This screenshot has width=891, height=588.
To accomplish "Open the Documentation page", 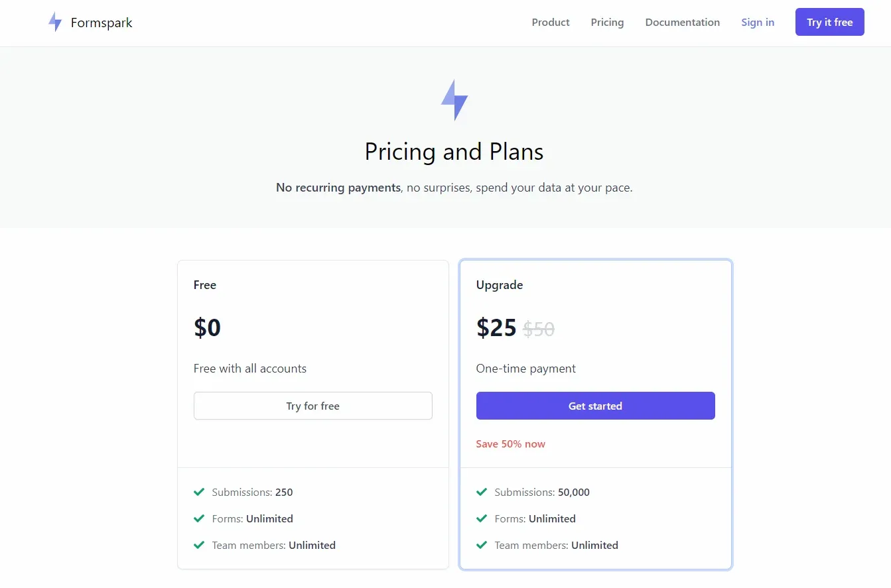I will point(682,22).
